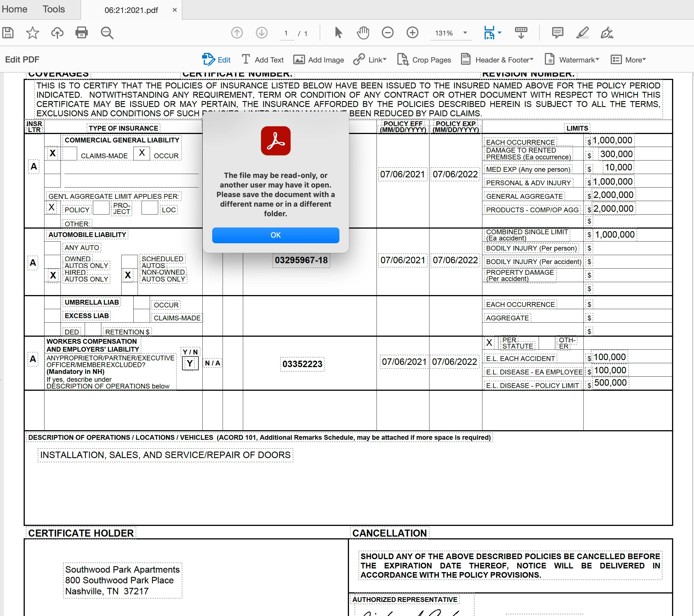694x616 pixels.
Task: Click the star bookmark icon
Action: [x=33, y=33]
